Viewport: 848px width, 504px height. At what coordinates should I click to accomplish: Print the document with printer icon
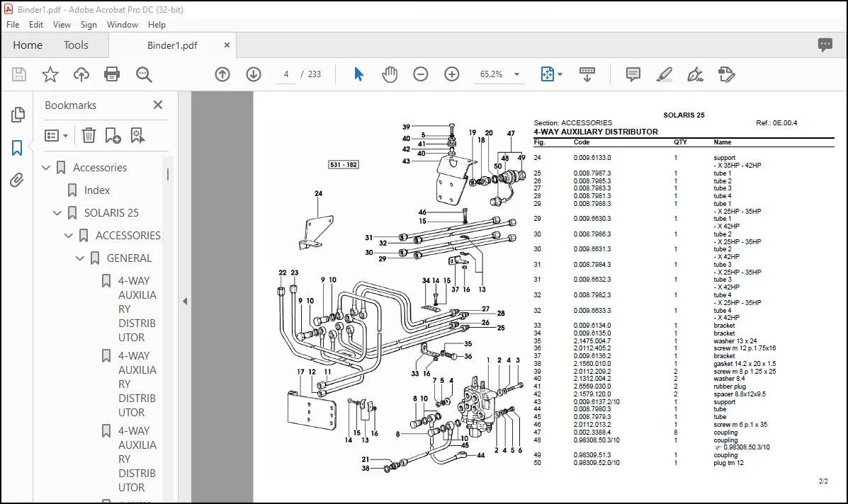click(x=112, y=74)
